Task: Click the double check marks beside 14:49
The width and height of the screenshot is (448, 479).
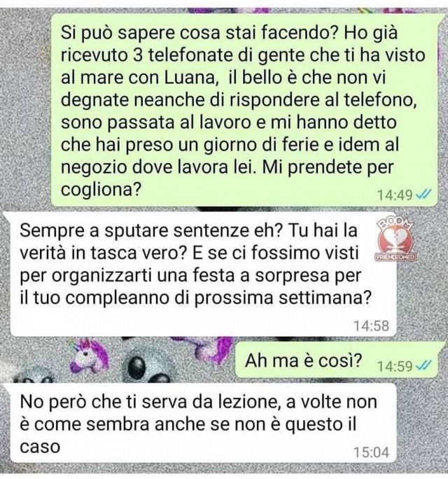Action: point(423,194)
